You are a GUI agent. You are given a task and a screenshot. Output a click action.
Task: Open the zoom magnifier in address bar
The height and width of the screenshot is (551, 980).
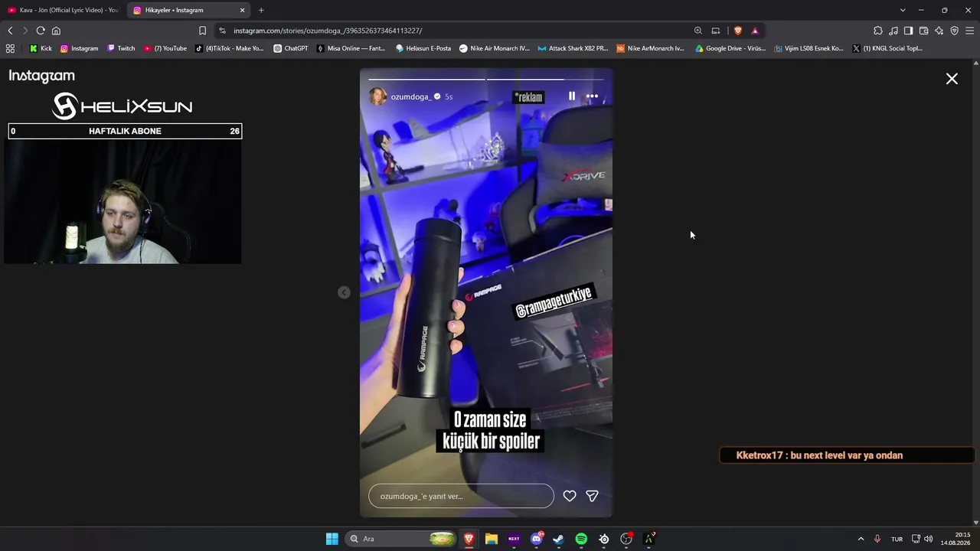pos(697,31)
